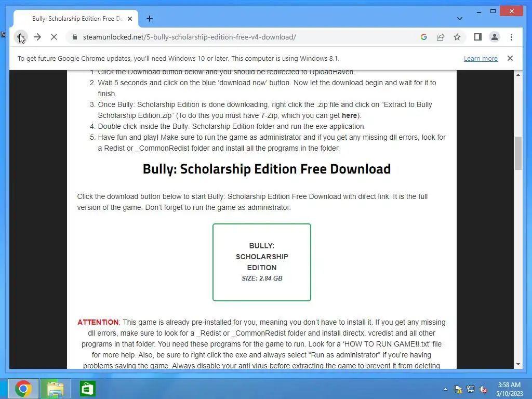Open Chrome from the taskbar
The image size is (532, 399).
23,389
